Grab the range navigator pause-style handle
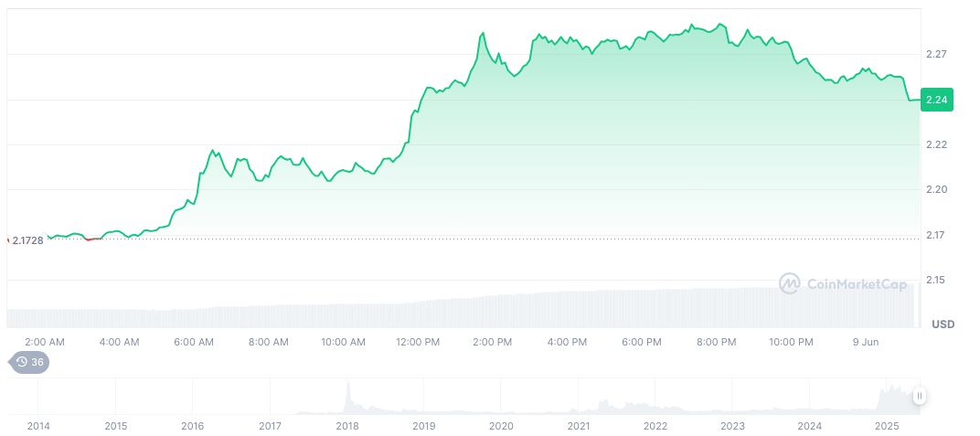 tap(919, 396)
